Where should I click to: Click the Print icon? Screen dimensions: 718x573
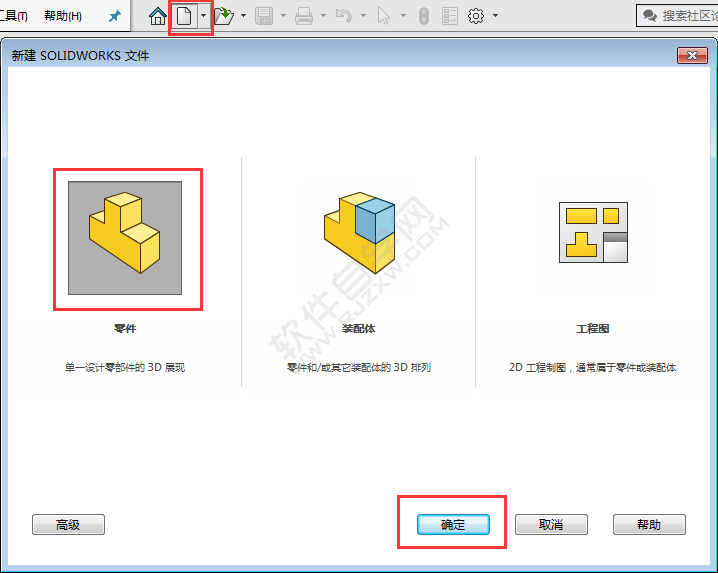pyautogui.click(x=304, y=16)
